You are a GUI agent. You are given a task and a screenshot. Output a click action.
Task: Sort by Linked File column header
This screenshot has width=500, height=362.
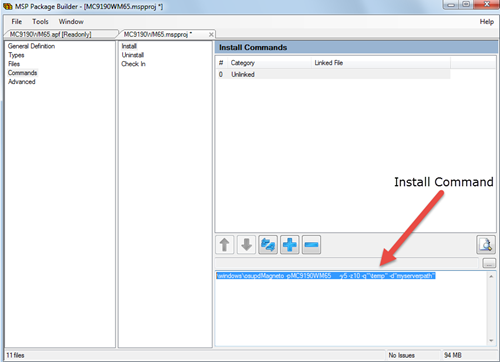(x=380, y=63)
